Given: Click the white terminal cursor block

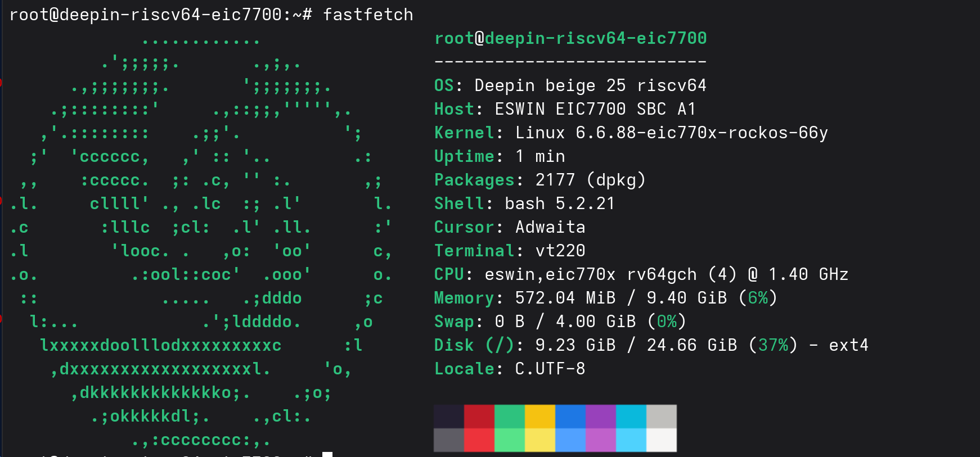Looking at the screenshot, I should coord(327,454).
